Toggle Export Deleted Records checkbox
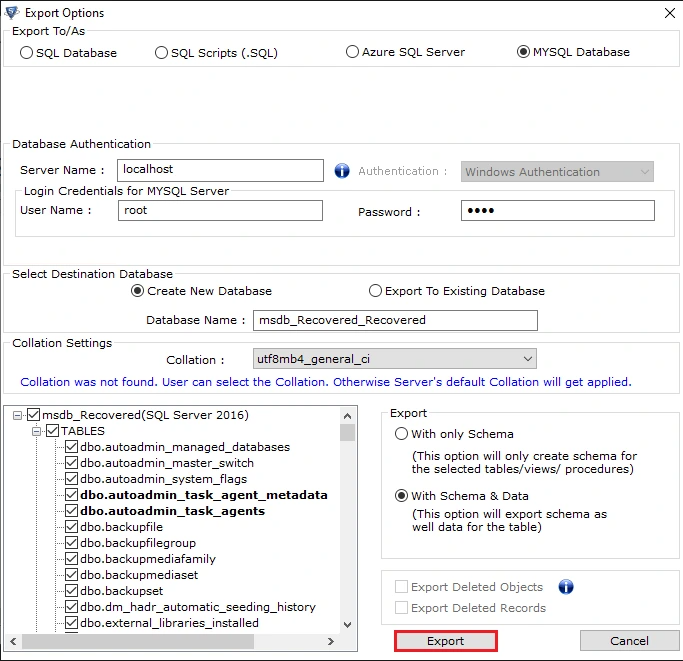 tap(401, 607)
